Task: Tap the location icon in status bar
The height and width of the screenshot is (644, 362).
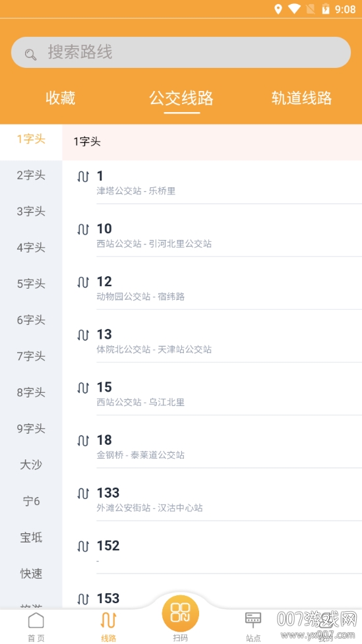Action: click(x=278, y=9)
